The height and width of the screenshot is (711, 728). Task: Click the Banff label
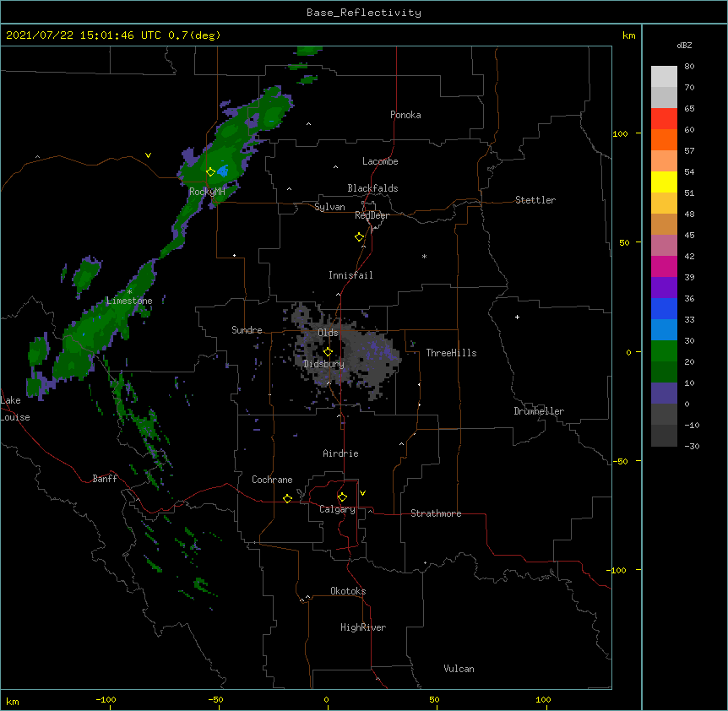point(105,479)
